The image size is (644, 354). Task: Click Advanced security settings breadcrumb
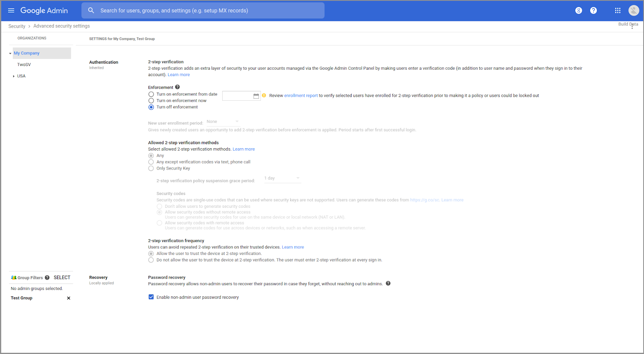click(x=62, y=26)
